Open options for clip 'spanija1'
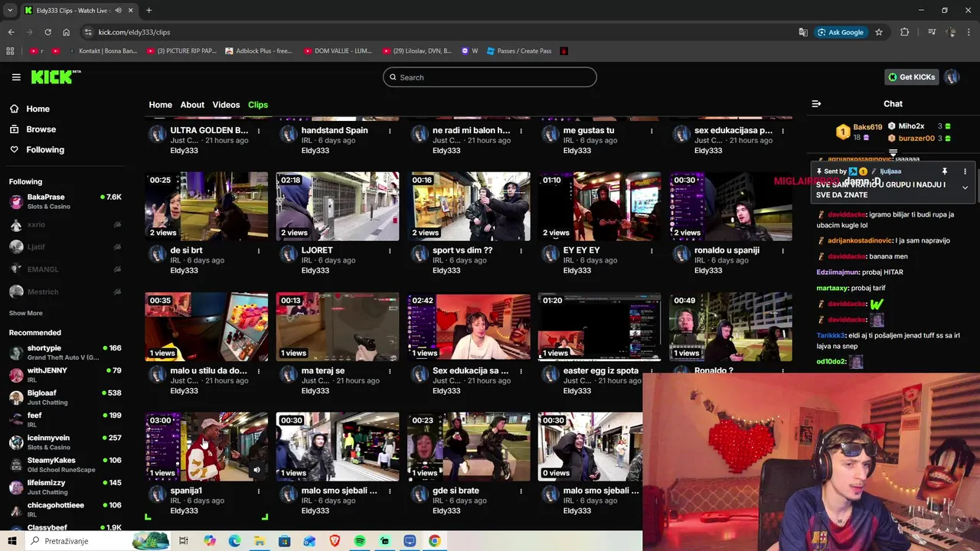 pyautogui.click(x=259, y=491)
